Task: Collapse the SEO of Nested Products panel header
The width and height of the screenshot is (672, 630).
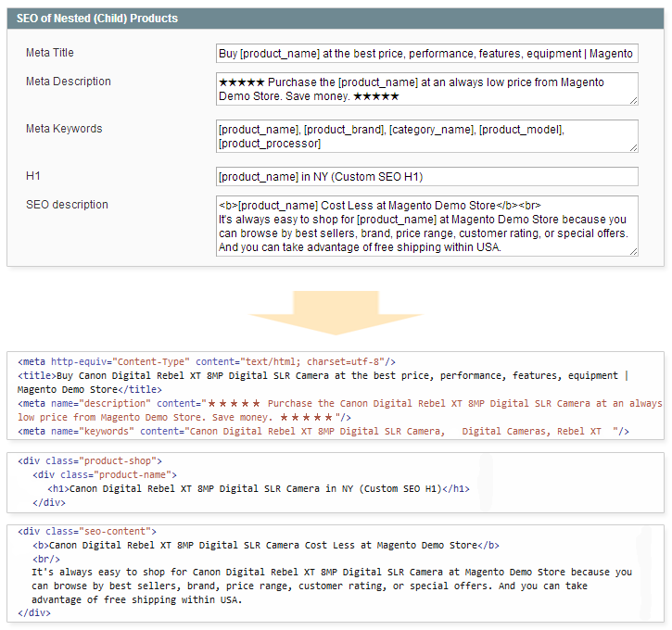Action: coord(336,19)
